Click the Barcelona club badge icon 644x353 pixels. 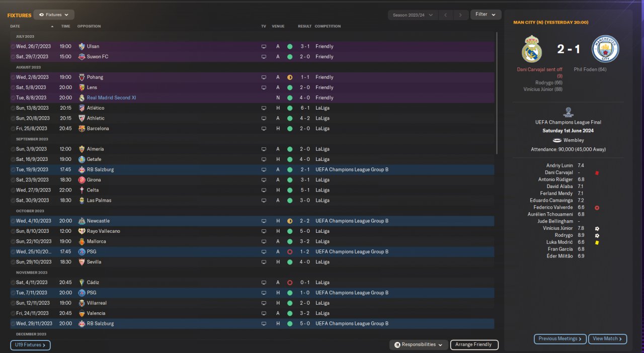pos(82,129)
